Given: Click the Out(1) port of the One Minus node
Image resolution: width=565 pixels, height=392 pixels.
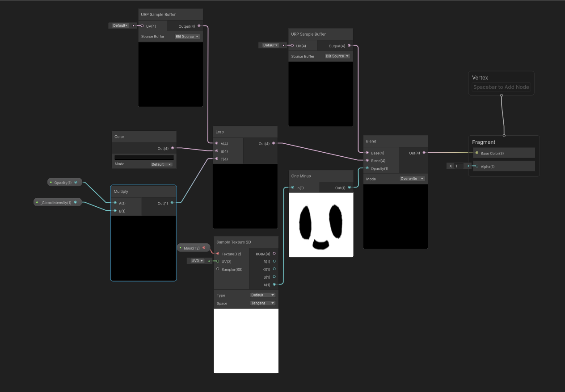Looking at the screenshot, I should pos(350,187).
